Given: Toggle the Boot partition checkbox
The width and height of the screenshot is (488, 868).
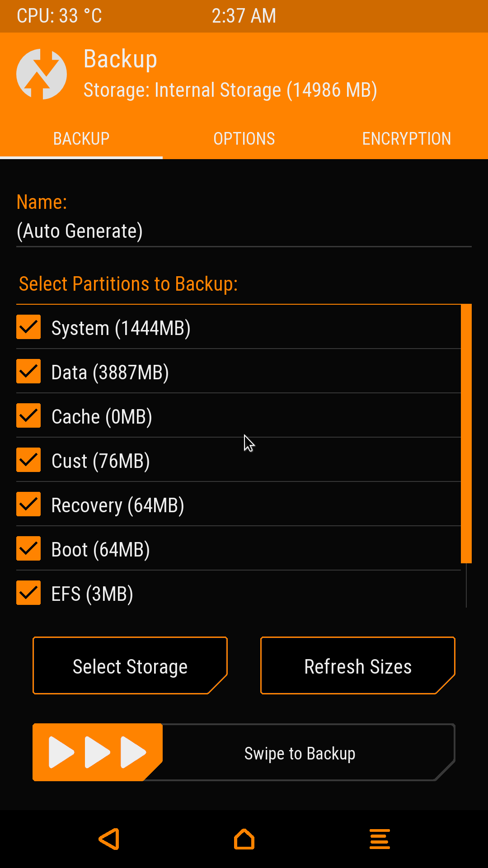Looking at the screenshot, I should point(28,548).
